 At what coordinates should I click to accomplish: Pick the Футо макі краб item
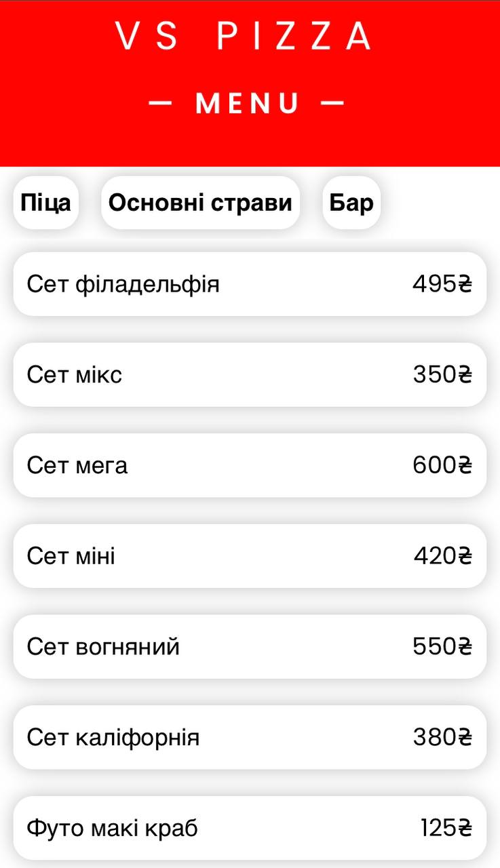(113, 828)
